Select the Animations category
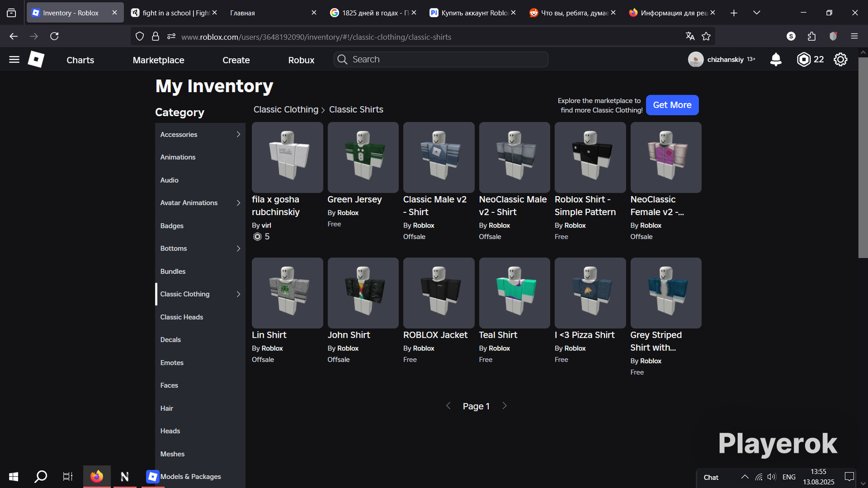 (x=200, y=157)
